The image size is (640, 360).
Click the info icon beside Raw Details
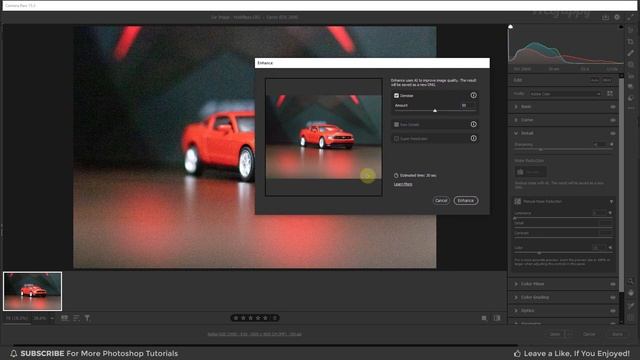(x=473, y=124)
